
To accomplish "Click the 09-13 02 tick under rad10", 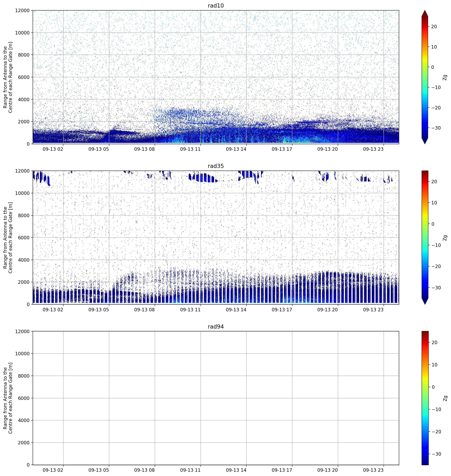I will [53, 149].
